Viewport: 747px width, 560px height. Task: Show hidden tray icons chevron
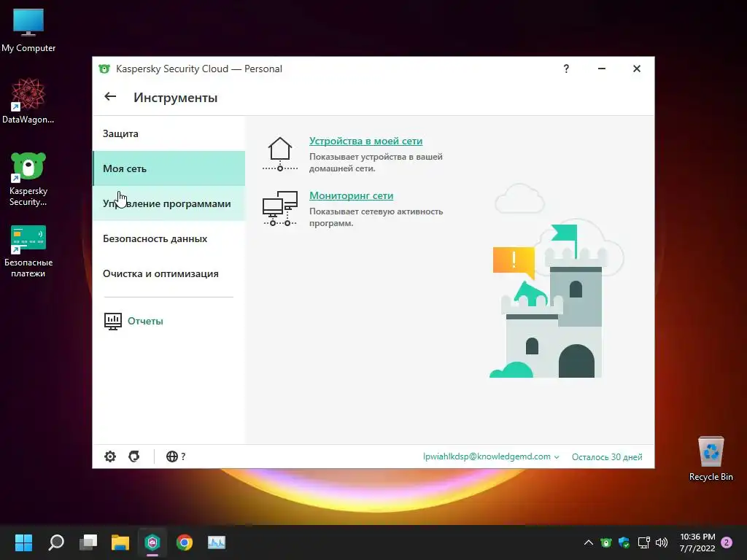589,542
